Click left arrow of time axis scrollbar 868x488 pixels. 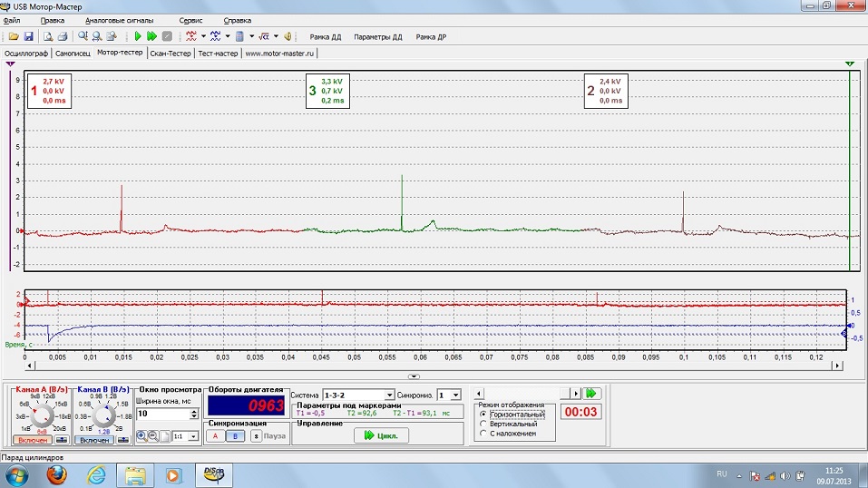pyautogui.click(x=29, y=366)
